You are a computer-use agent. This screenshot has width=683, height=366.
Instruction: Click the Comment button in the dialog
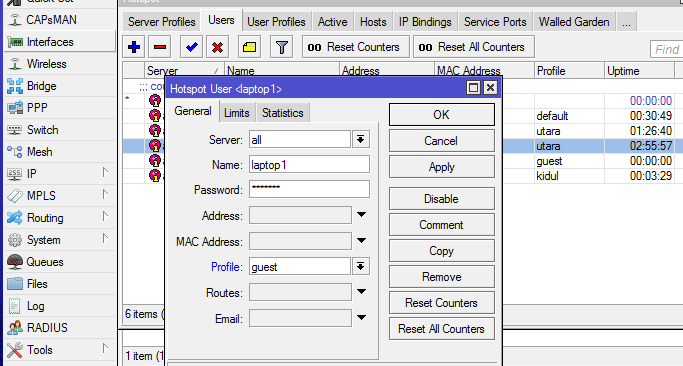click(442, 225)
